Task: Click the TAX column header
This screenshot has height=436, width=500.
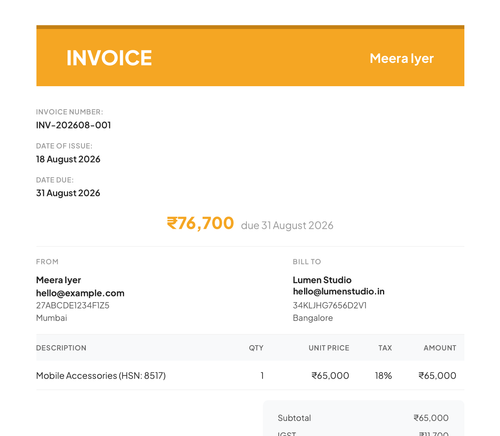Action: tap(385, 348)
